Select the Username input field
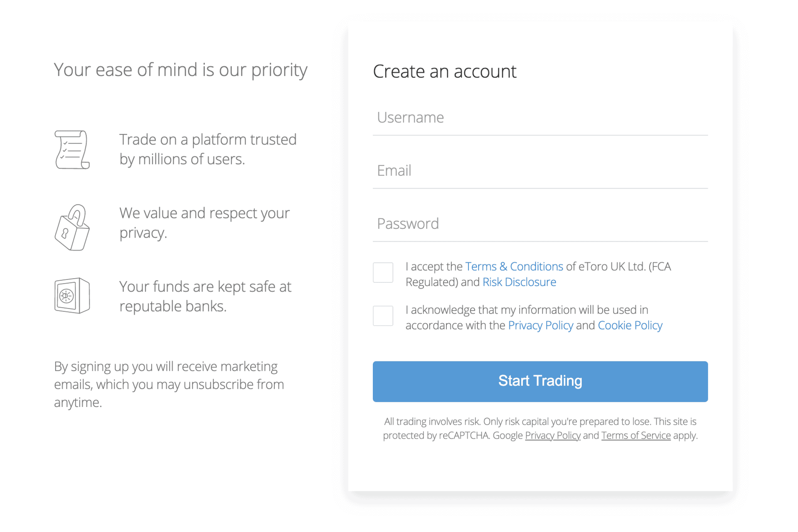The image size is (798, 532). pyautogui.click(x=540, y=118)
